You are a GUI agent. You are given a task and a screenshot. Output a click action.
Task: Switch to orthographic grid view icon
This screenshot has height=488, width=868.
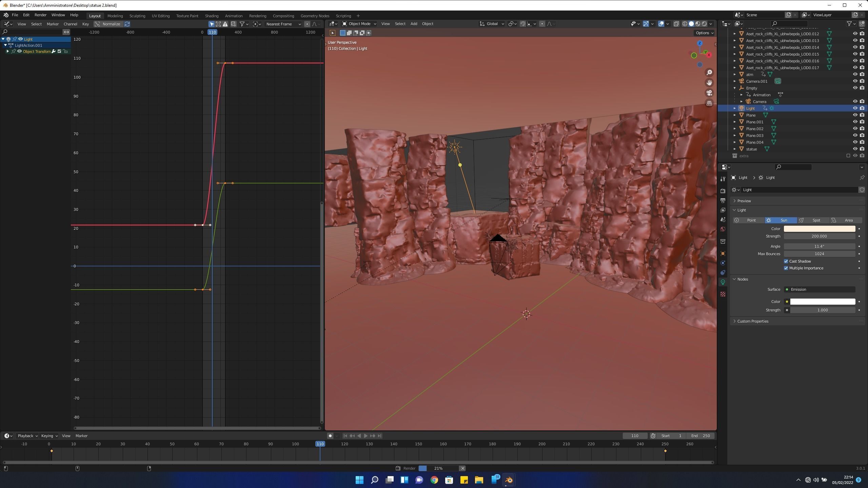tap(709, 103)
